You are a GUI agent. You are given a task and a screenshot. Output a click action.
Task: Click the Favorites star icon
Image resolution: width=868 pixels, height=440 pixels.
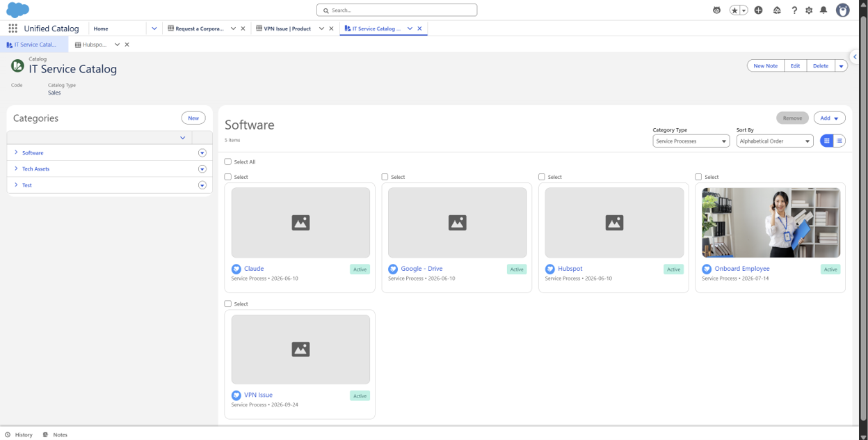734,10
